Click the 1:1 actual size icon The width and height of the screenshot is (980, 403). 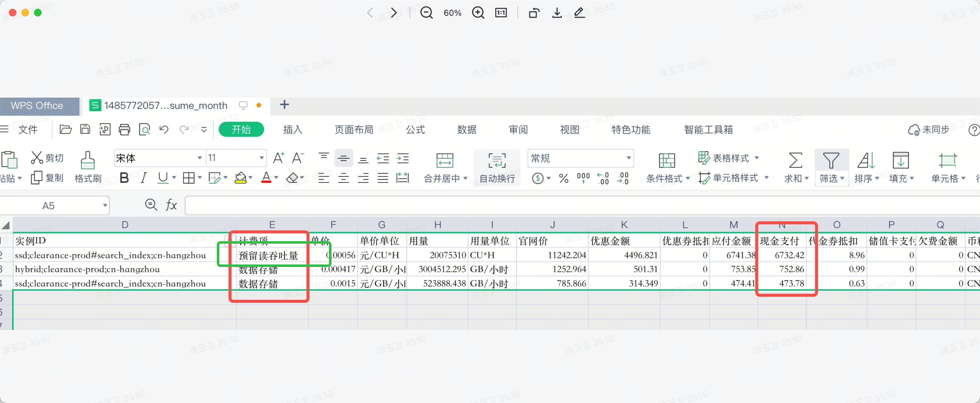(501, 13)
